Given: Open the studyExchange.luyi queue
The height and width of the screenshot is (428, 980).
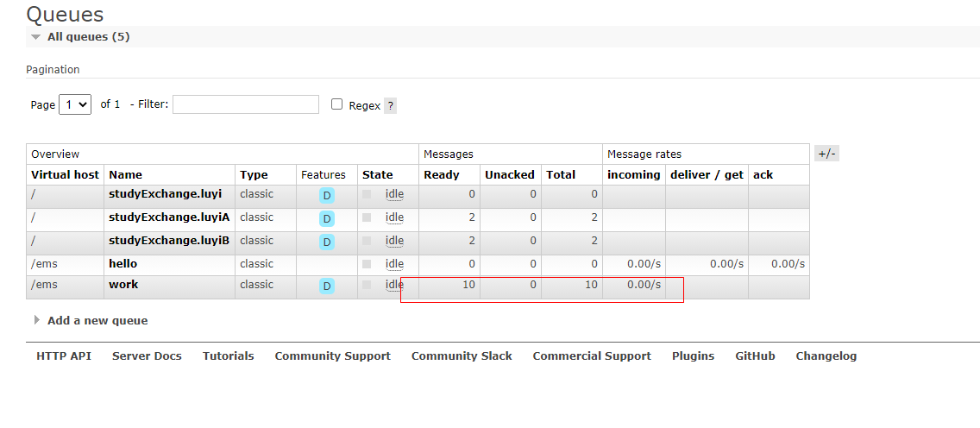Looking at the screenshot, I should [165, 194].
